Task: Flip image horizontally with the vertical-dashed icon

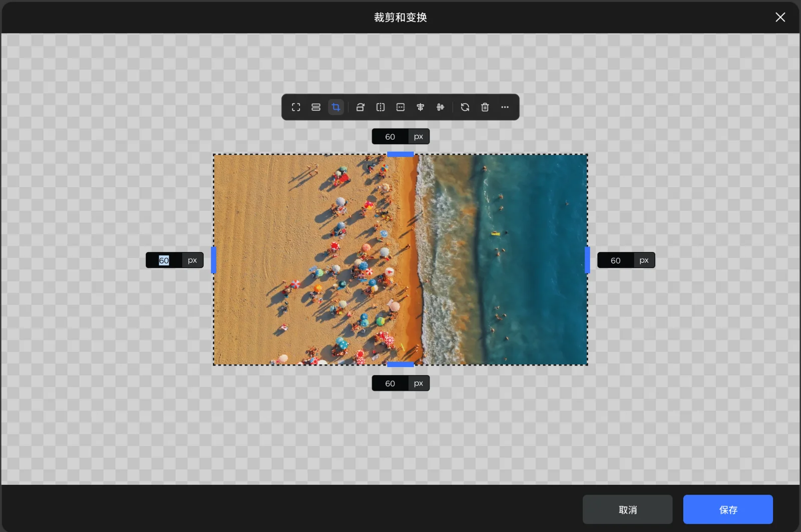Action: (x=380, y=107)
